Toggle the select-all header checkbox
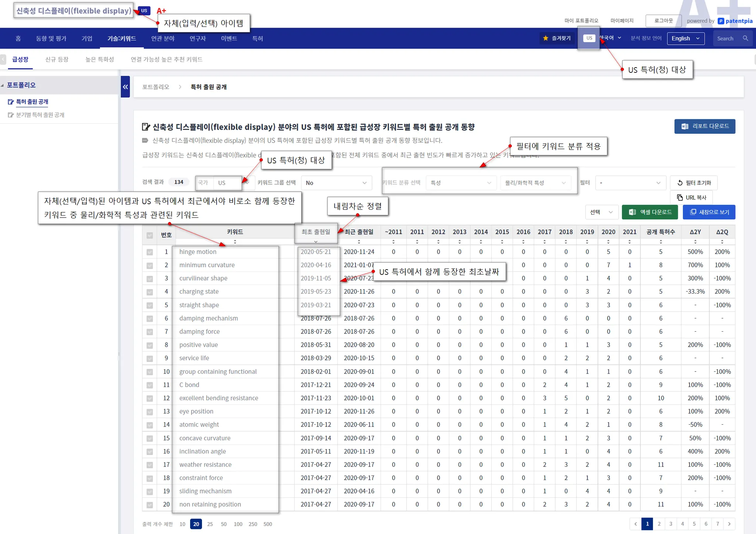This screenshot has width=756, height=534. [x=150, y=235]
